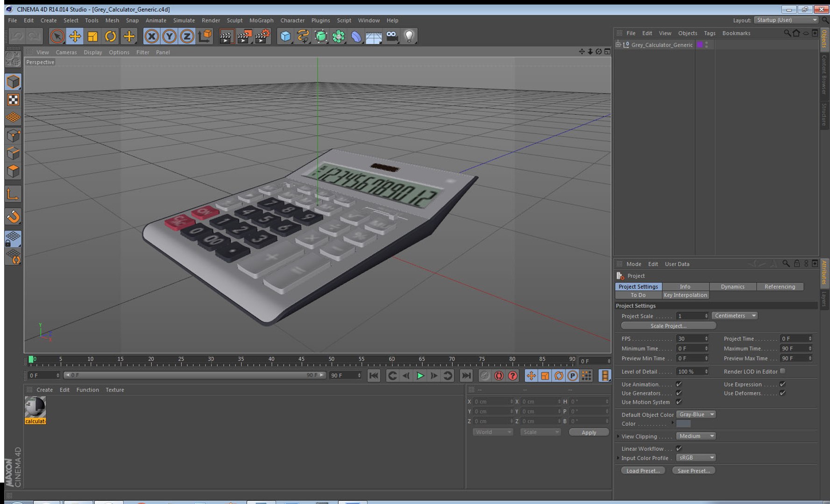
Task: Click the Undo arrow icon
Action: click(x=17, y=36)
